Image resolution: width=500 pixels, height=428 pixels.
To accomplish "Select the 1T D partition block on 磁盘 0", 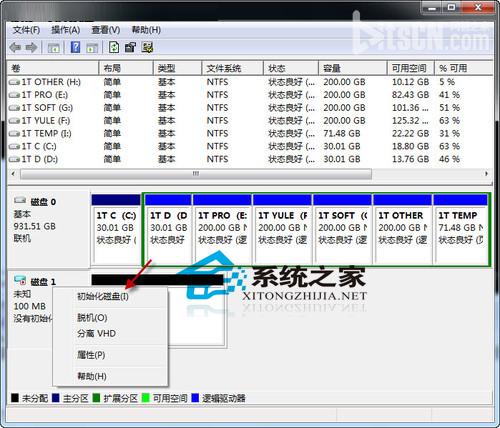I will pos(168,229).
